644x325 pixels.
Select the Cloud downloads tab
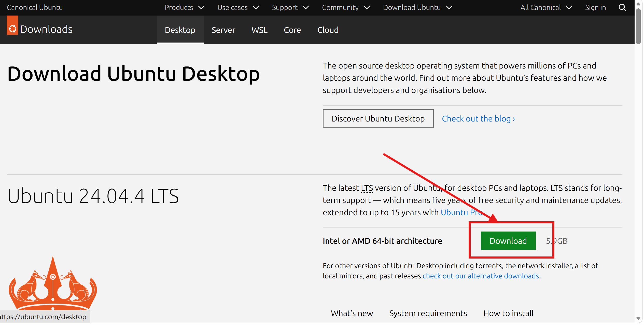point(328,30)
